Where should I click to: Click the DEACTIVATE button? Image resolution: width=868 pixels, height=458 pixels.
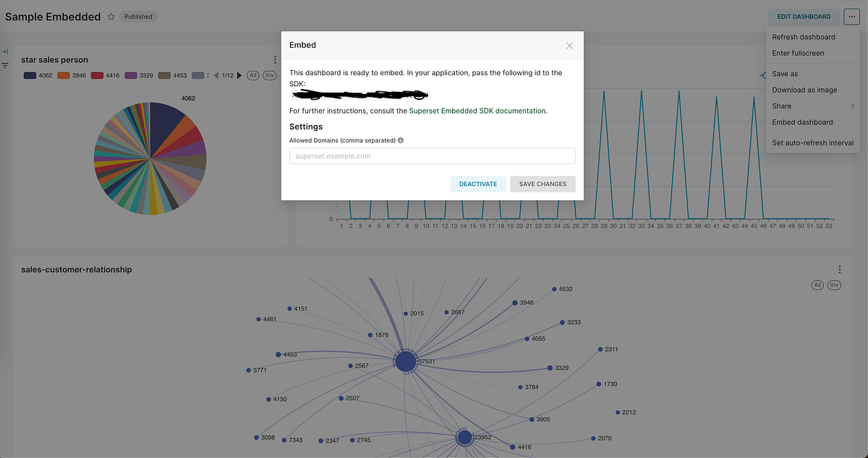(x=477, y=184)
